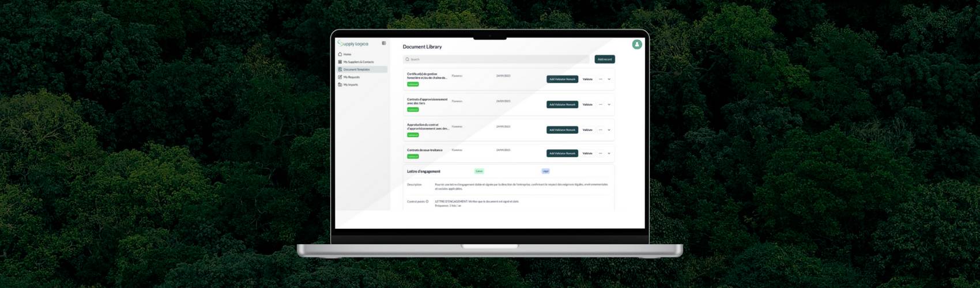This screenshot has height=288, width=980.
Task: Click the Supply Logica logo
Action: pos(353,44)
